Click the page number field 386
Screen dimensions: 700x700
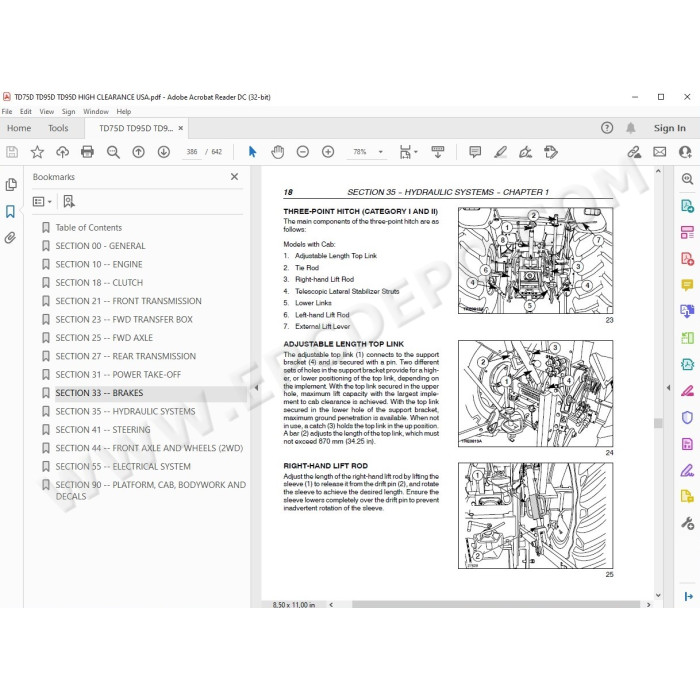point(192,152)
